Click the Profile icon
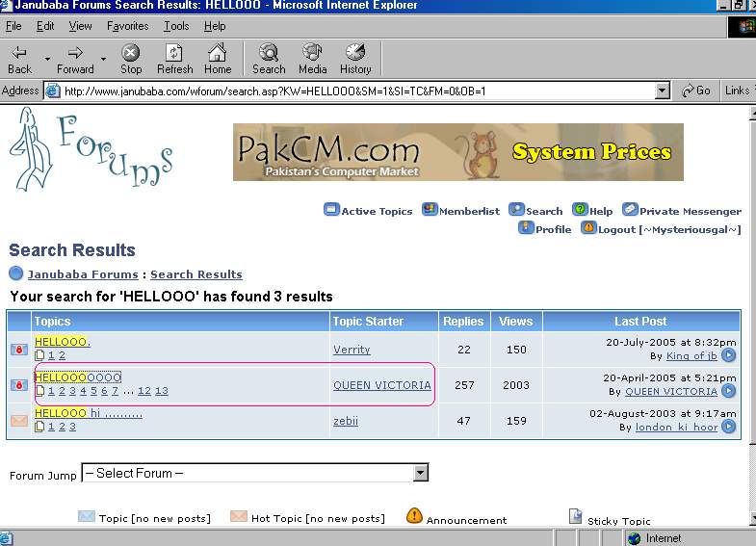Screen dimensions: 756x546 [526, 227]
